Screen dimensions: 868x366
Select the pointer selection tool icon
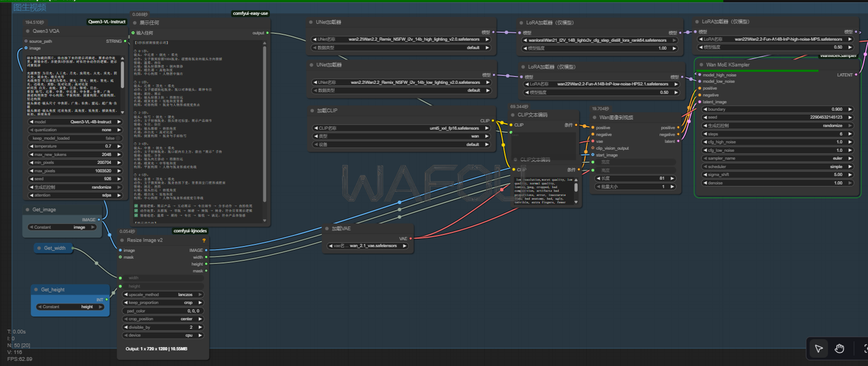pyautogui.click(x=819, y=349)
